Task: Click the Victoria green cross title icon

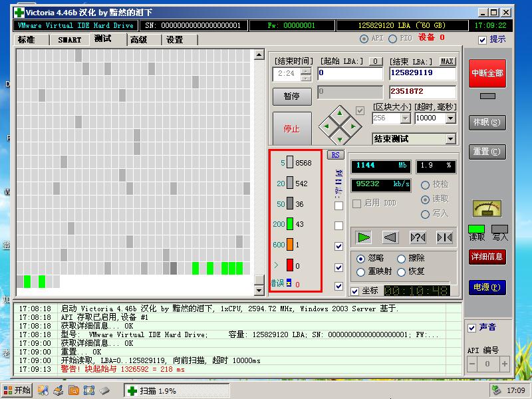Action: click(19, 13)
